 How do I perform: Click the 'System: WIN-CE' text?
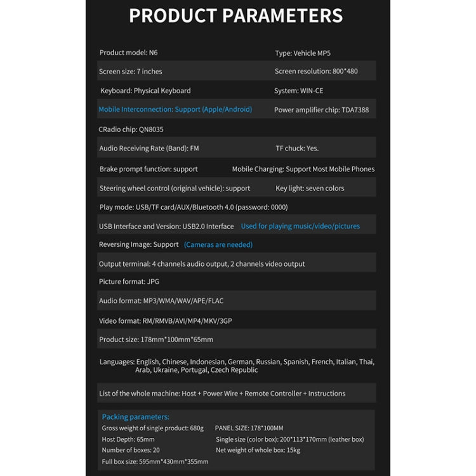point(298,91)
